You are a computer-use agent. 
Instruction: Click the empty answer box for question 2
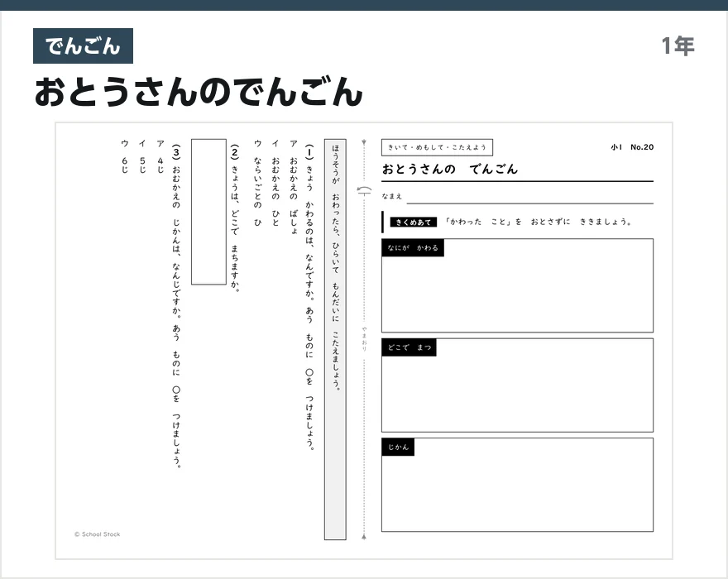tap(208, 212)
